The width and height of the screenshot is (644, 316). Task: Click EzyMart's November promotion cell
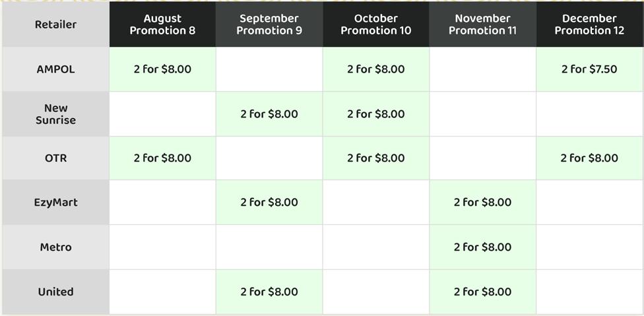(x=482, y=203)
